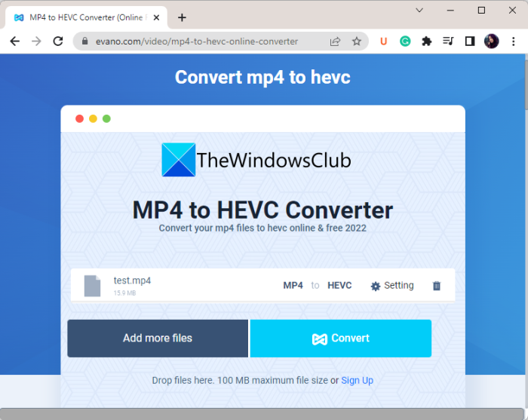
Task: Open the media control icon
Action: pyautogui.click(x=448, y=41)
